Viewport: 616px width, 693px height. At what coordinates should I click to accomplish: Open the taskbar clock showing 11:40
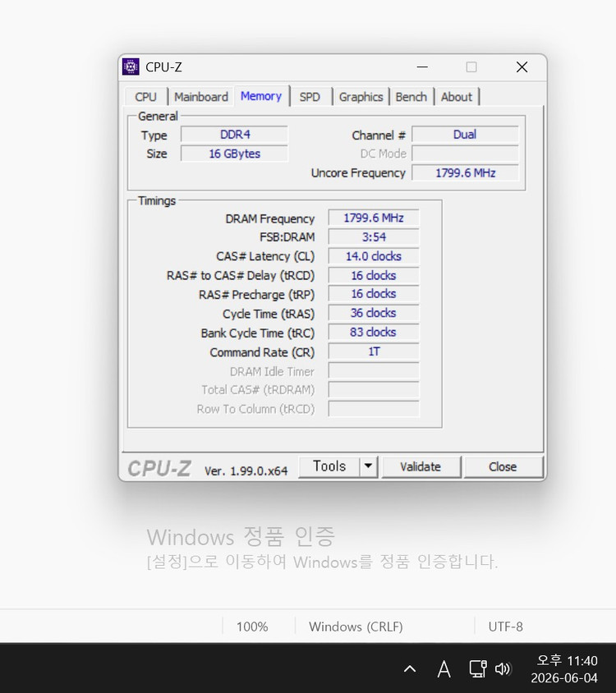tap(565, 668)
